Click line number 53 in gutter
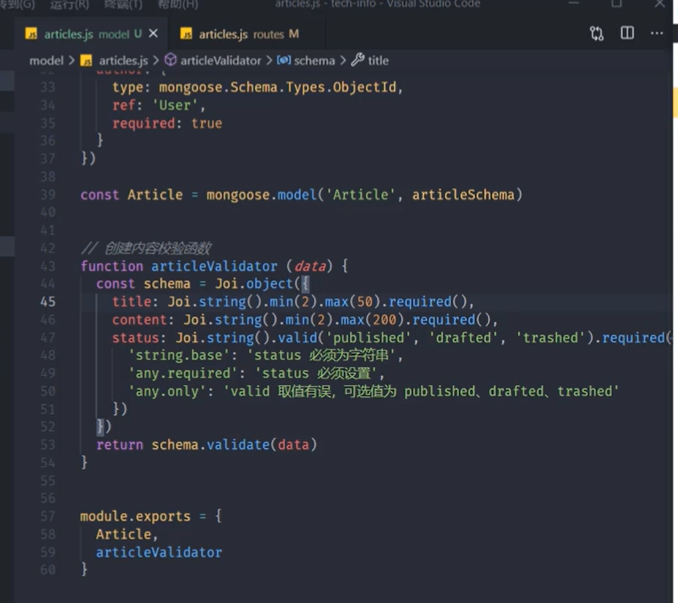 click(x=48, y=444)
